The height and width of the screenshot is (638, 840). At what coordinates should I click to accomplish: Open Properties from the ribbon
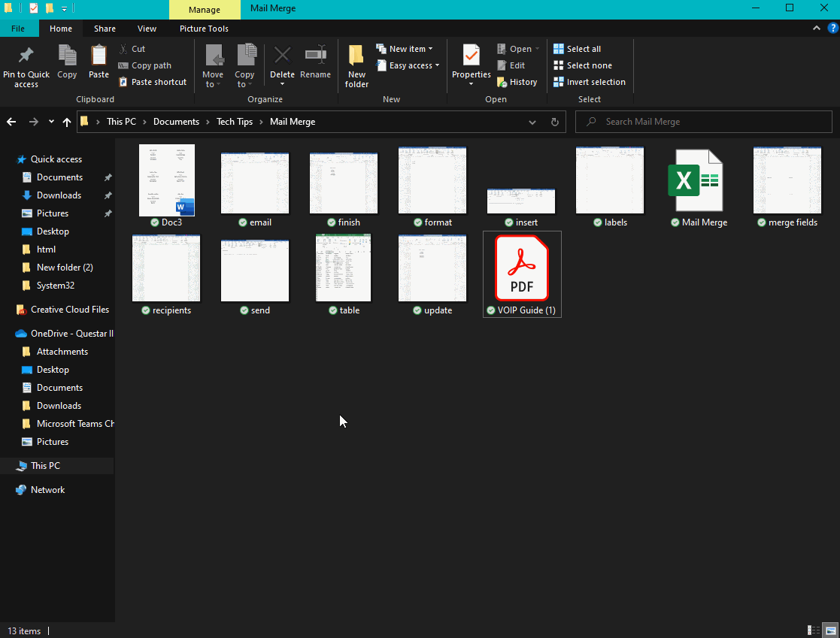click(471, 64)
